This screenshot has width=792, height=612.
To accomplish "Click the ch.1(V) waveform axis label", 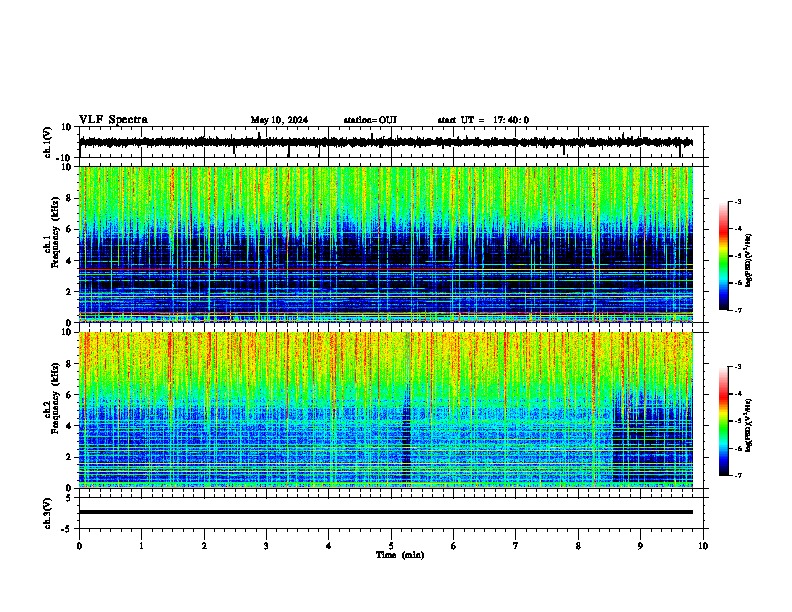I will [48, 142].
